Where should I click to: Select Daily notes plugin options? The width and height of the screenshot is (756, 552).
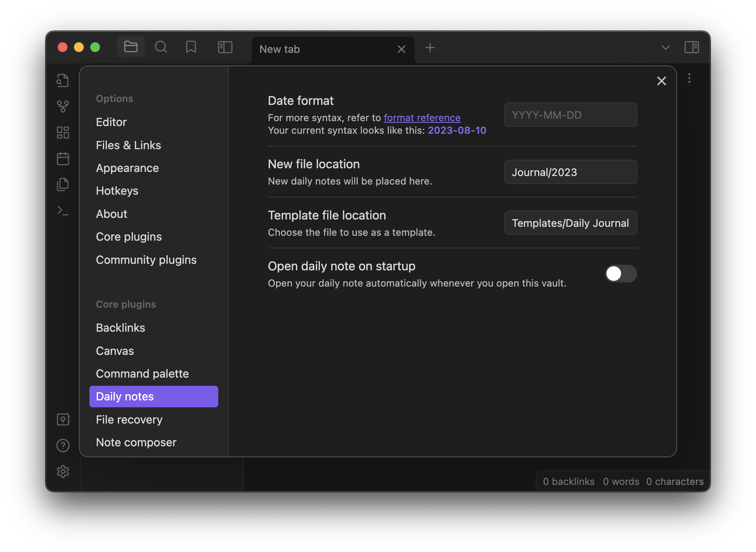[154, 396]
